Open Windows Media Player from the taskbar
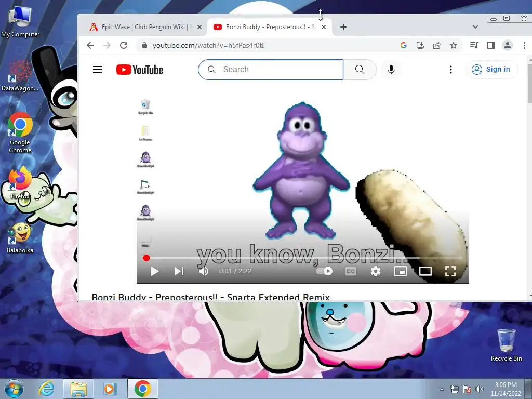The image size is (532, 399). click(110, 389)
